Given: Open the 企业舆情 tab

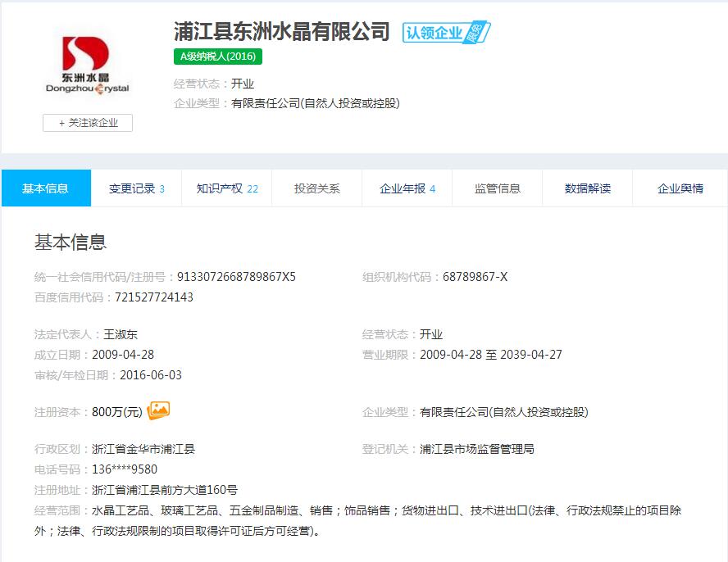Looking at the screenshot, I should [680, 188].
